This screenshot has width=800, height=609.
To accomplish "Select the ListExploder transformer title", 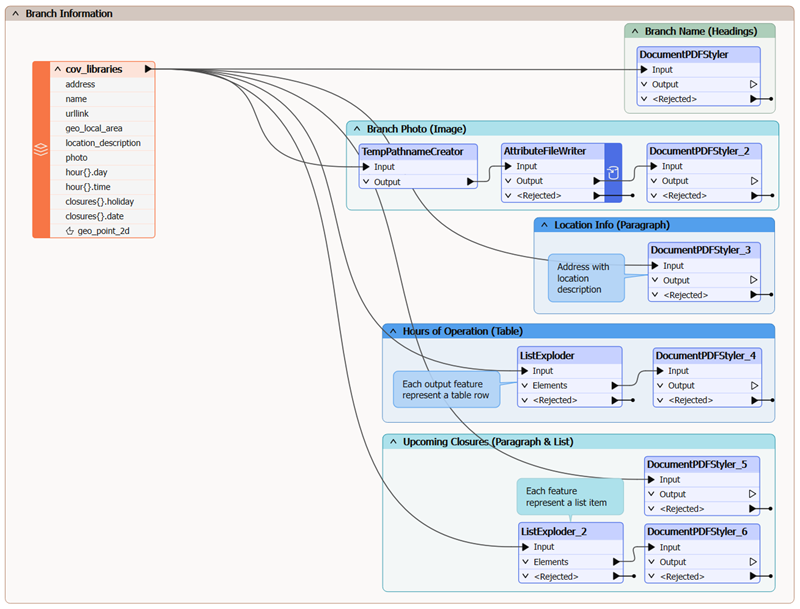I will (x=547, y=356).
